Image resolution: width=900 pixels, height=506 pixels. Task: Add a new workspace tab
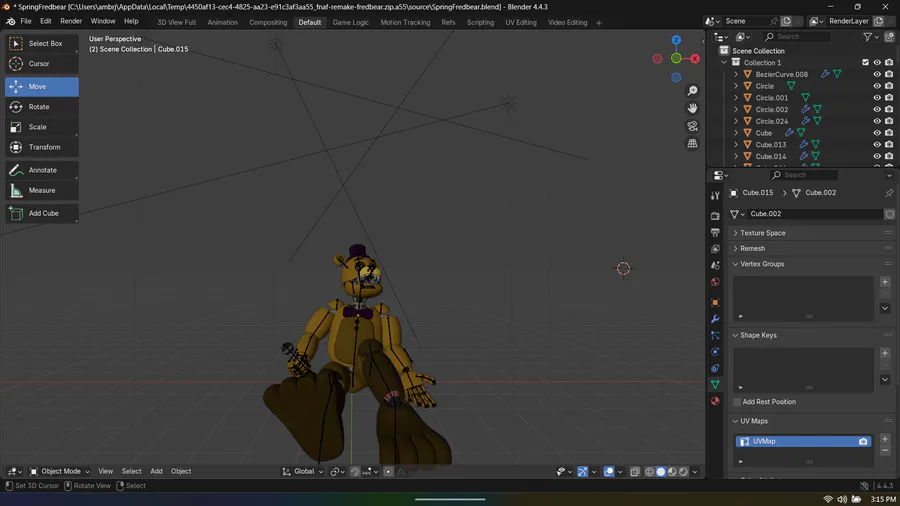[599, 22]
